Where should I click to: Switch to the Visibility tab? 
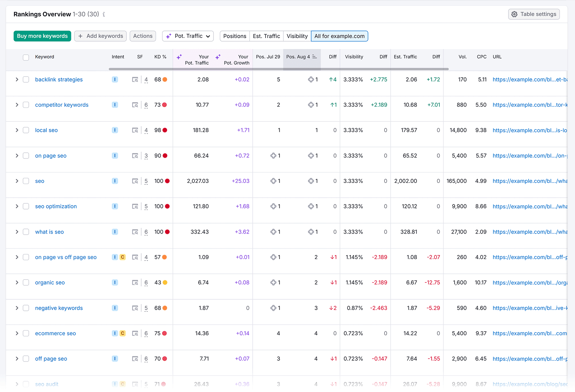tap(297, 36)
